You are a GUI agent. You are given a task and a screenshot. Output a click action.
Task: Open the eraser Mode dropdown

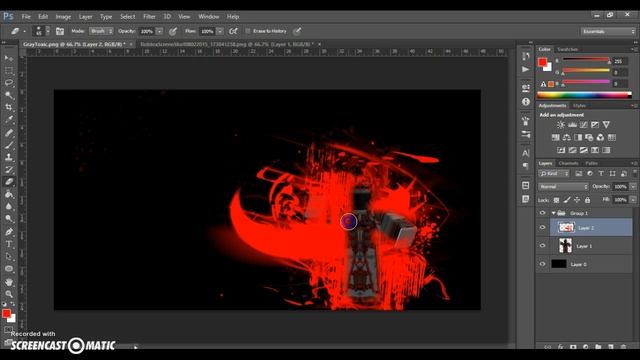(x=101, y=31)
